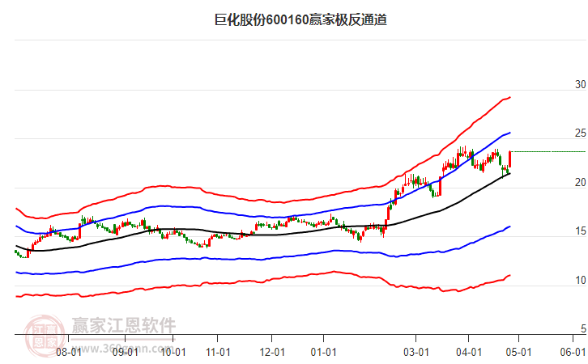Click the 03-01 date axis label
The width and height of the screenshot is (588, 364).
[416, 353]
